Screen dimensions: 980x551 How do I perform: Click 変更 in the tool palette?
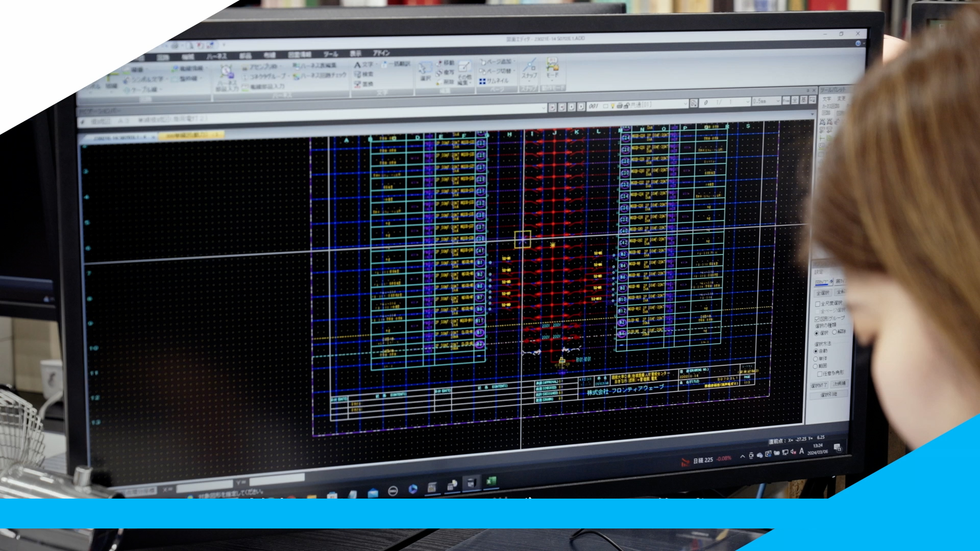[841, 98]
